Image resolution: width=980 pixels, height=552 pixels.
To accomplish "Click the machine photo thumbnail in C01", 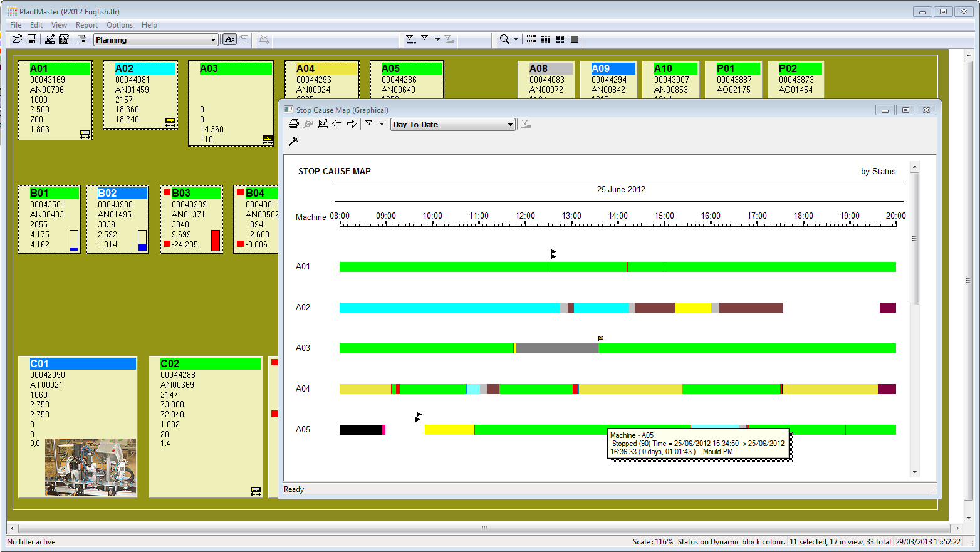I will [91, 467].
